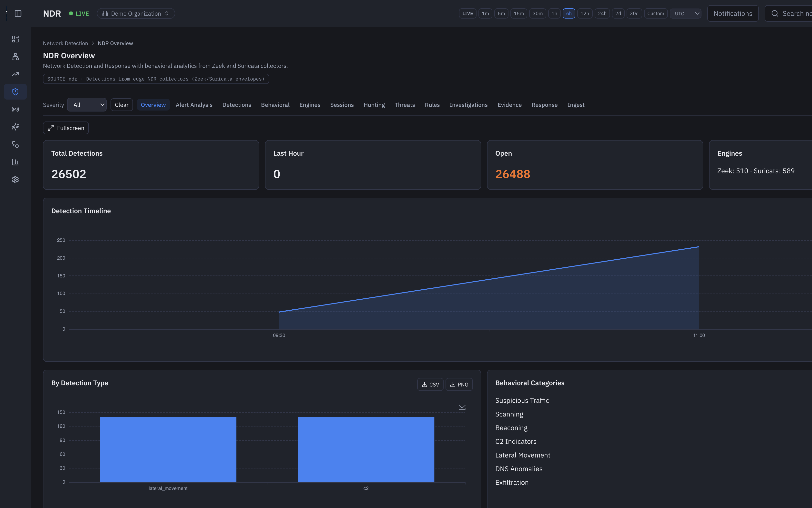Select the 6h time range
This screenshot has height=508, width=812.
[568, 13]
